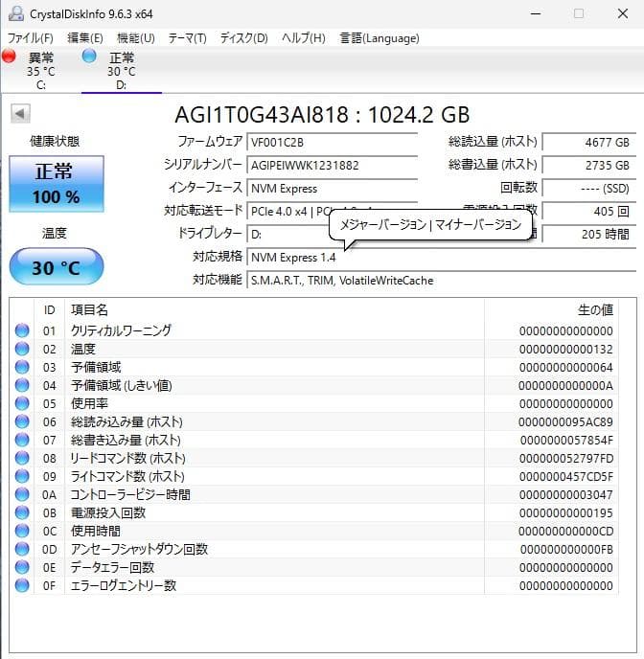Click the blue status orb for ID 0B
This screenshot has height=659, width=644.
coord(22,512)
